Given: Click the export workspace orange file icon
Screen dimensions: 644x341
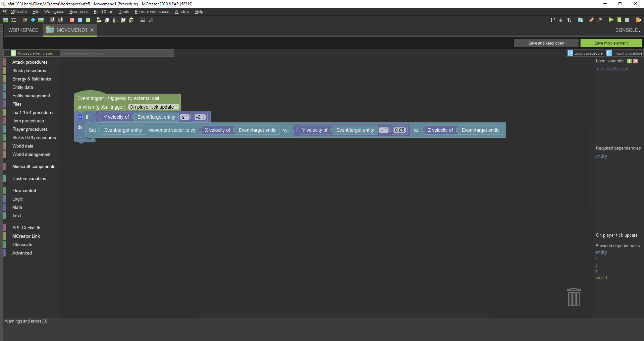Looking at the screenshot, I should [x=639, y=20].
